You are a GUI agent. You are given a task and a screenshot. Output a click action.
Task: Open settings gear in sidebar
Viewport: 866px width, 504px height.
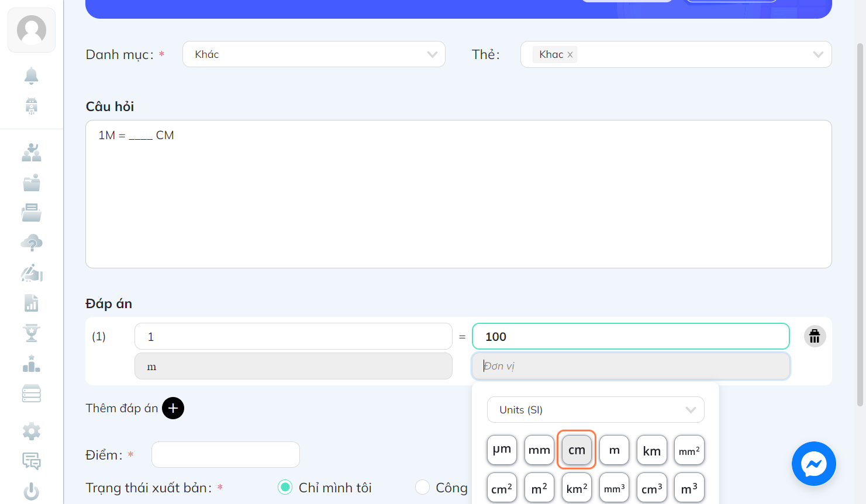(x=32, y=431)
